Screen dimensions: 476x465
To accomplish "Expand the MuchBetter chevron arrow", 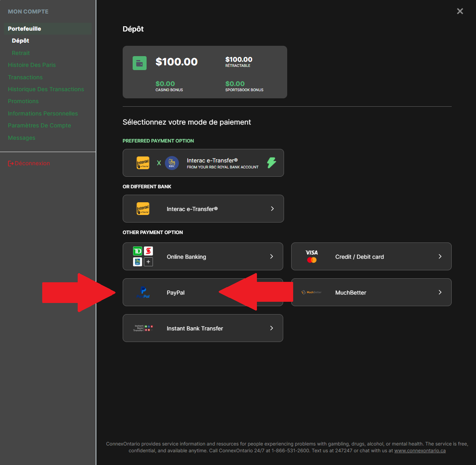I will pyautogui.click(x=440, y=292).
